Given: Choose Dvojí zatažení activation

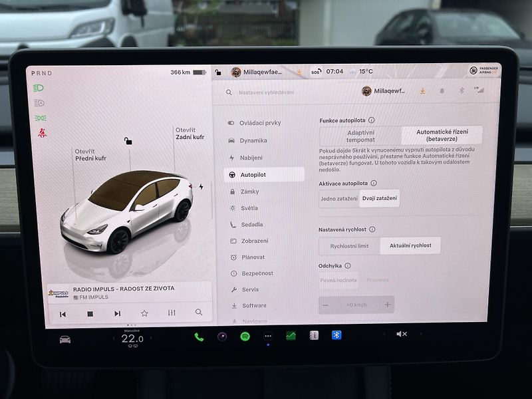Looking at the screenshot, I should [x=379, y=198].
